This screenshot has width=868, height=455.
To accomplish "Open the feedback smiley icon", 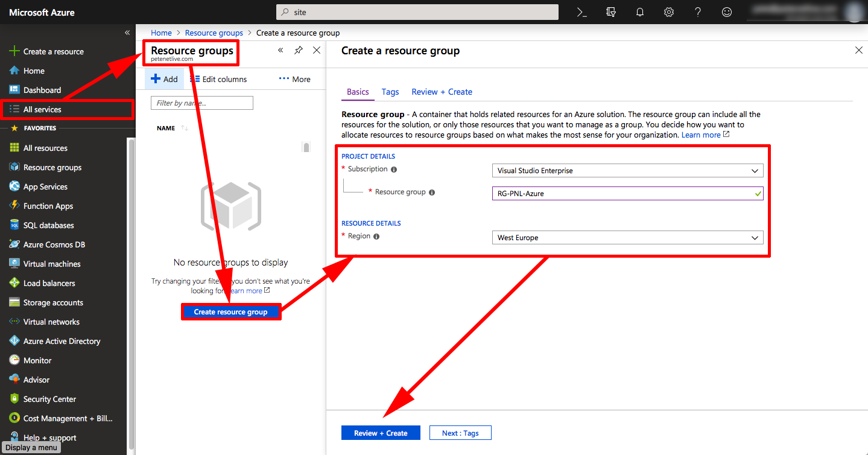I will click(727, 12).
